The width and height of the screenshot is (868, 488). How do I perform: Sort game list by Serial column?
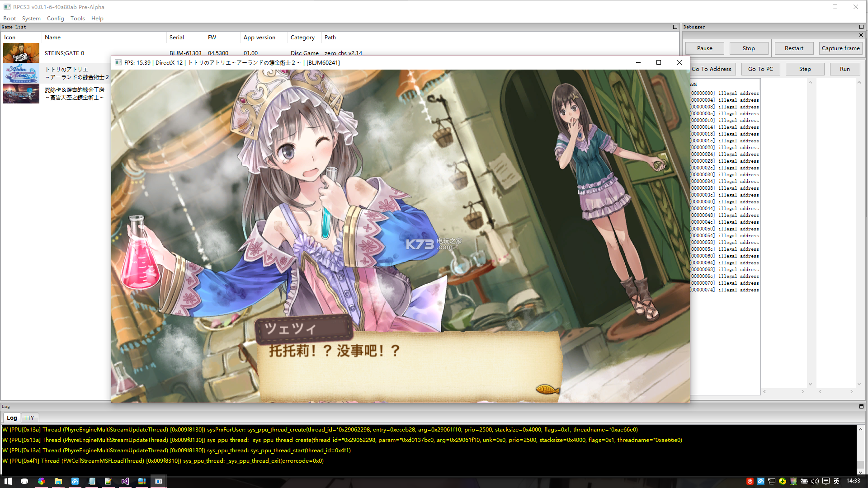pyautogui.click(x=186, y=38)
